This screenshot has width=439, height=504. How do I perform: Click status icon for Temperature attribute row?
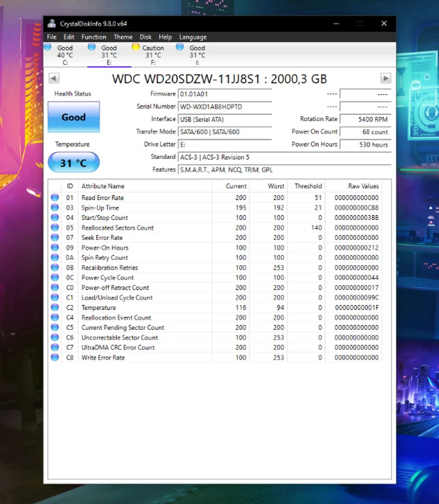coord(55,308)
